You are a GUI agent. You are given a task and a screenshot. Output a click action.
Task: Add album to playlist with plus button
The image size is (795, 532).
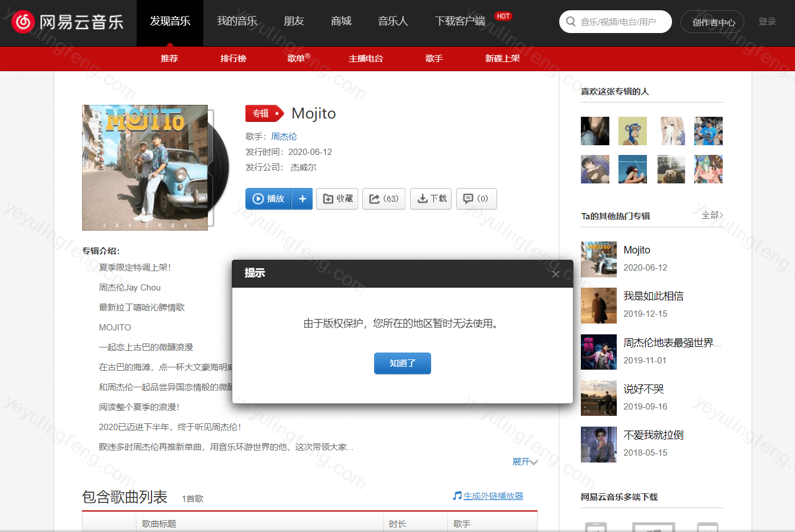pyautogui.click(x=302, y=199)
